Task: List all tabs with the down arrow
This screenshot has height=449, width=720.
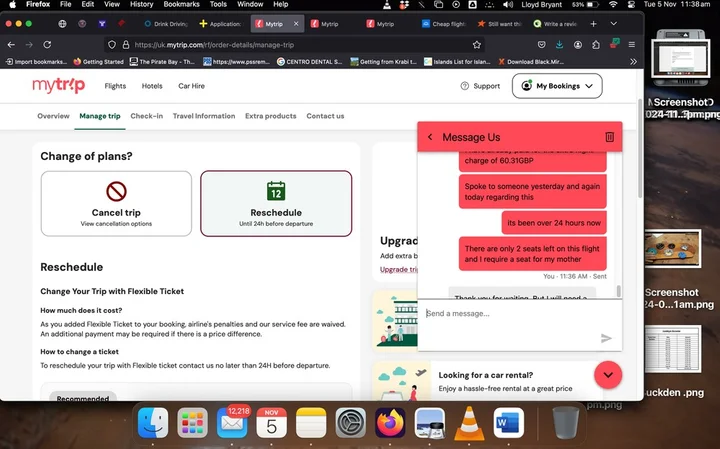Action: (x=613, y=23)
